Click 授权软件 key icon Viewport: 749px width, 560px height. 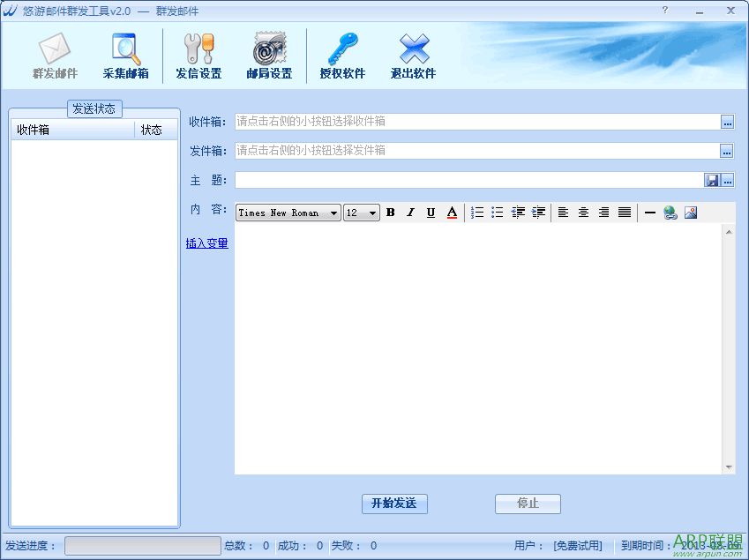[x=342, y=56]
